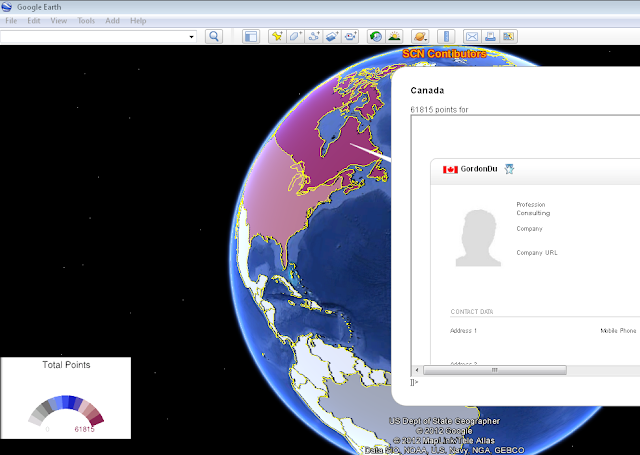Click the Company URL label
Image resolution: width=640 pixels, height=455 pixels.
[537, 253]
